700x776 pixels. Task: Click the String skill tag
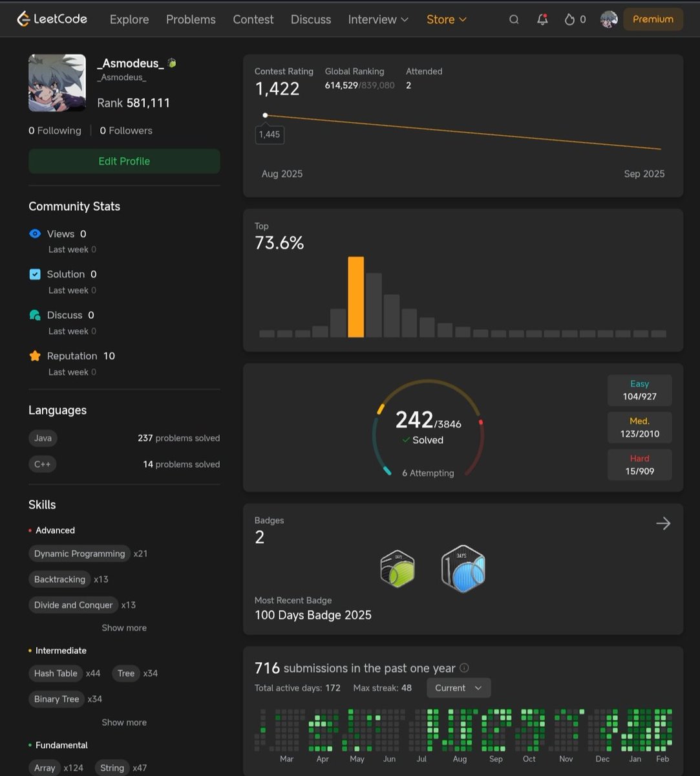112,768
